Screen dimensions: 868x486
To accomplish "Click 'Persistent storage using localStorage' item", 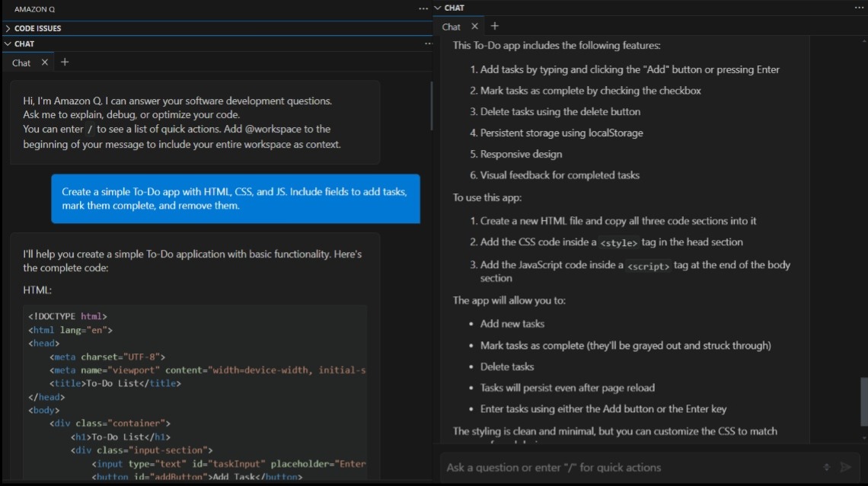I will (x=561, y=133).
